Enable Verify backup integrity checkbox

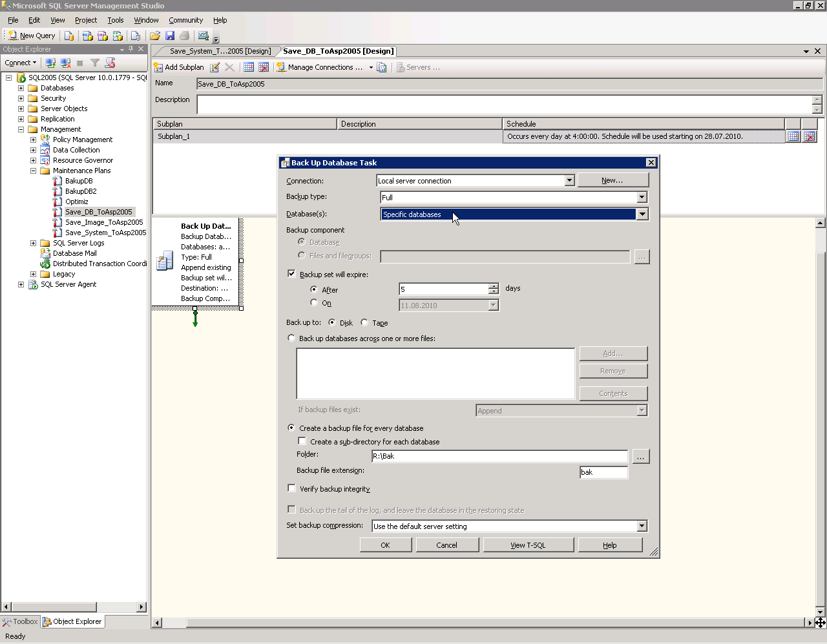tap(291, 488)
